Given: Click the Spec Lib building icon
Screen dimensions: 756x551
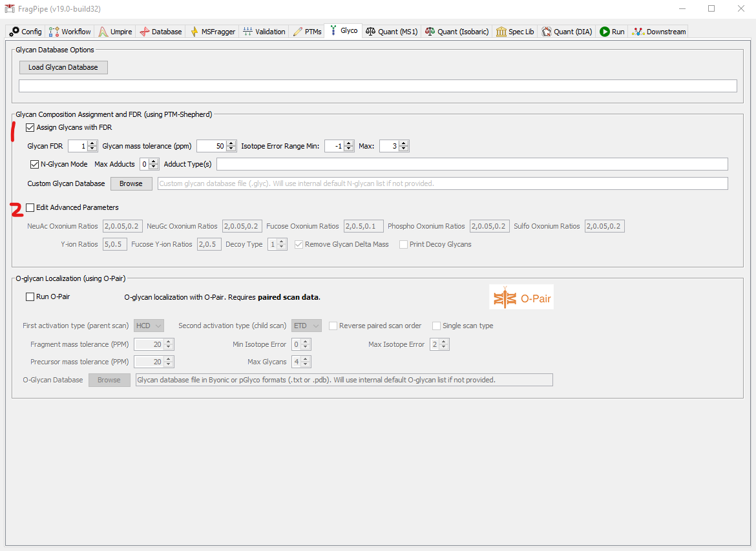Looking at the screenshot, I should 501,32.
